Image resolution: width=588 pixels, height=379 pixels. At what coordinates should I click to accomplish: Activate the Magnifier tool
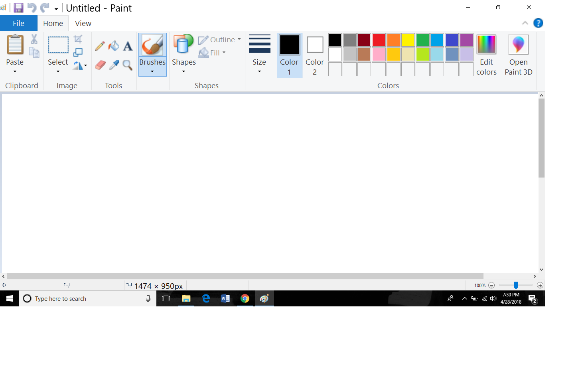pos(128,65)
